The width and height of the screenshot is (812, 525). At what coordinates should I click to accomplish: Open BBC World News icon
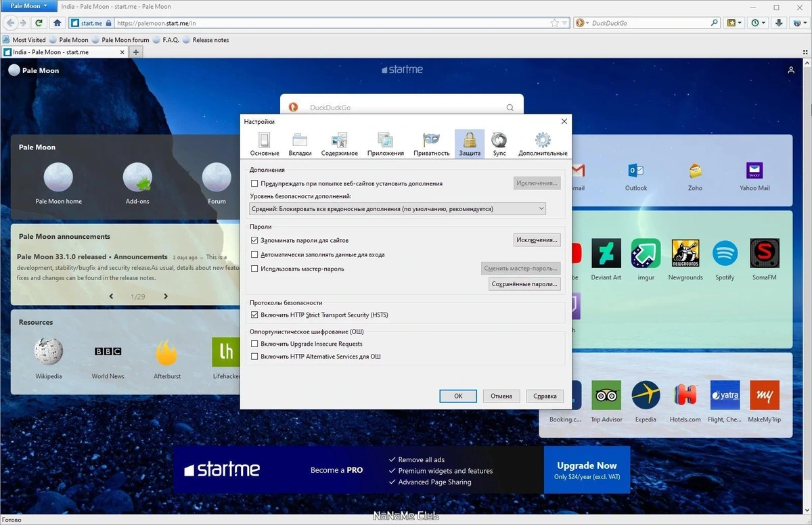[108, 352]
